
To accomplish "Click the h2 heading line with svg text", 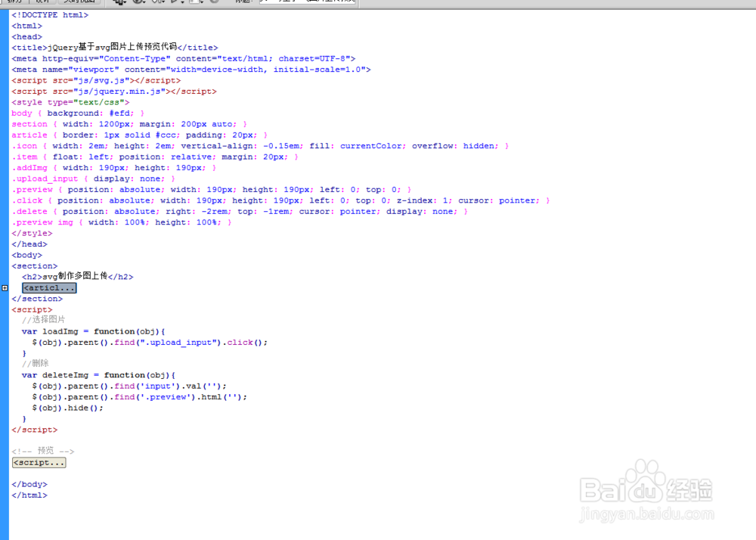I will click(78, 276).
